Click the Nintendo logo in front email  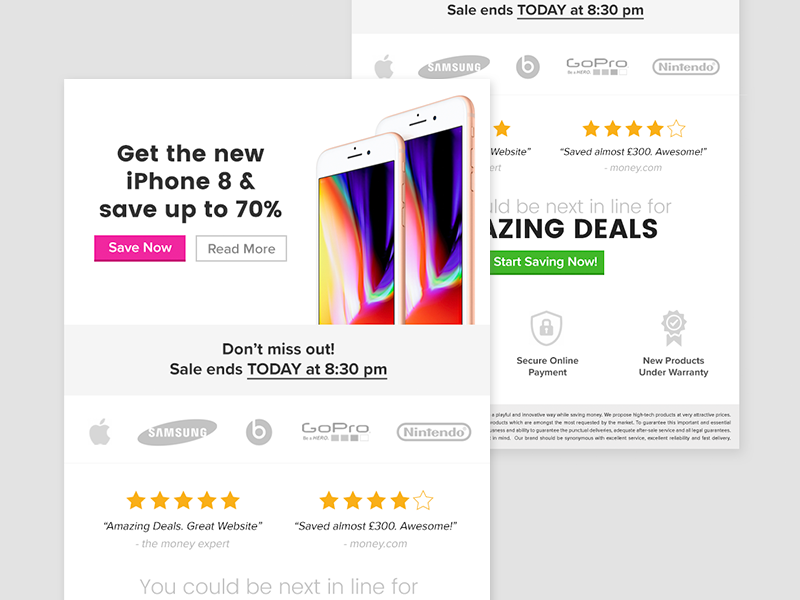click(434, 432)
